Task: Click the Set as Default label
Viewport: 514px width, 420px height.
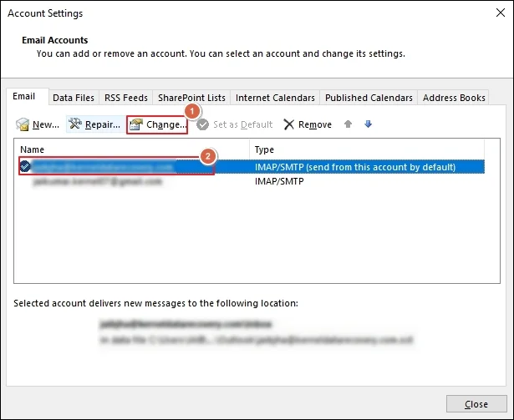Action: pyautogui.click(x=243, y=124)
